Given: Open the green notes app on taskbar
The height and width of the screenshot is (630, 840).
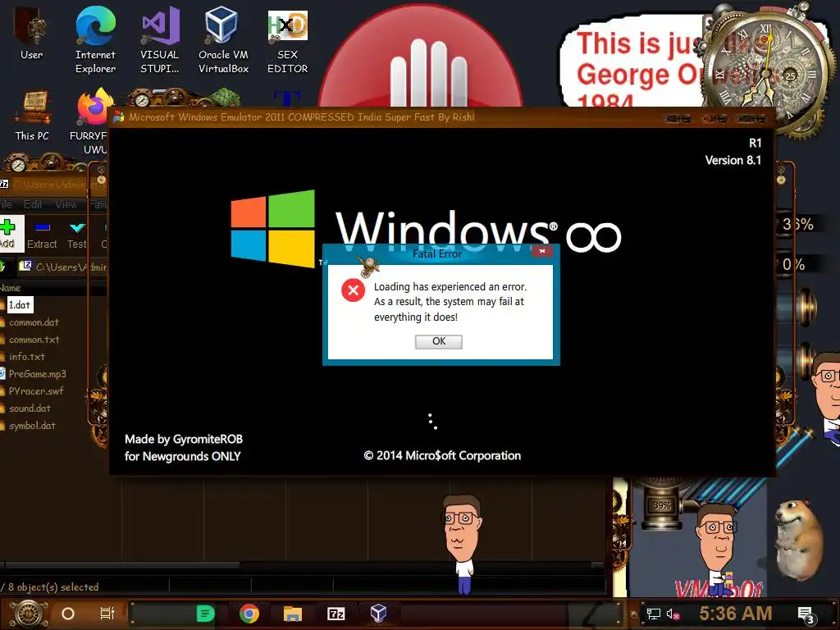Looking at the screenshot, I should pos(205,614).
